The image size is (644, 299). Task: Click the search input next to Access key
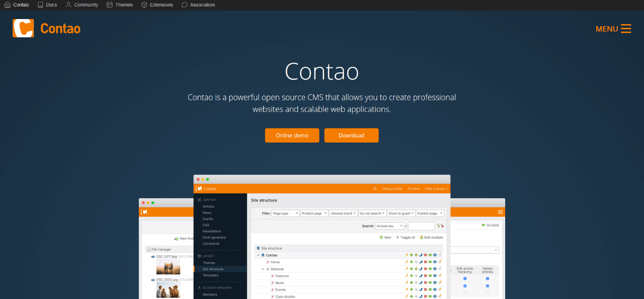[x=421, y=226]
